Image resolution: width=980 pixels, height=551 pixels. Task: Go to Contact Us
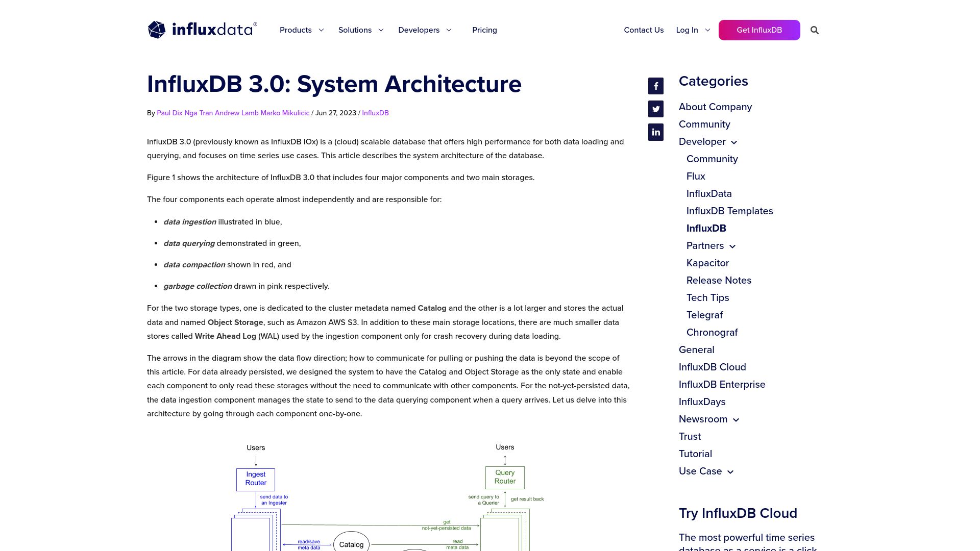point(644,30)
